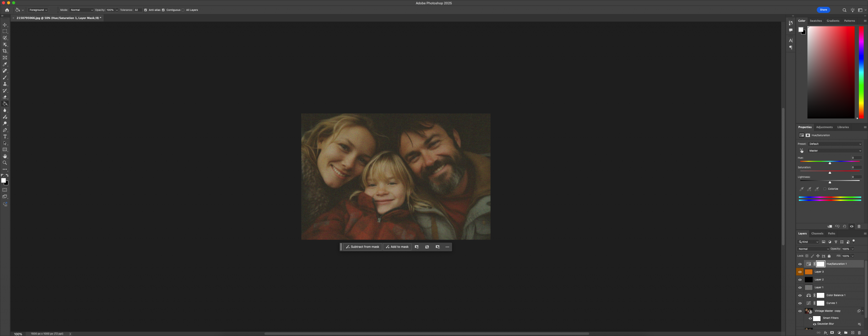Select the Crop tool

click(x=5, y=51)
